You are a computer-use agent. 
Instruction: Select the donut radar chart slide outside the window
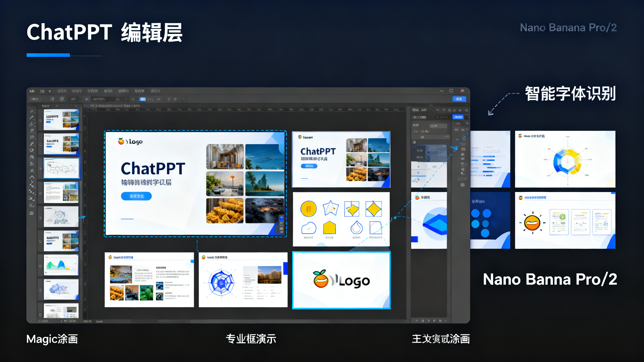(x=565, y=159)
